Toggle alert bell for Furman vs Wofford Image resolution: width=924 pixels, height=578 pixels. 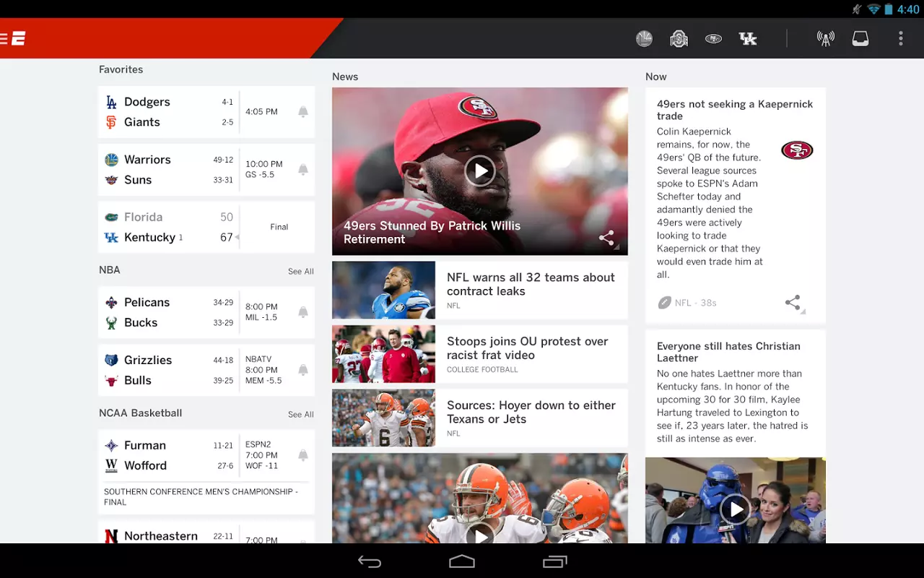[303, 455]
